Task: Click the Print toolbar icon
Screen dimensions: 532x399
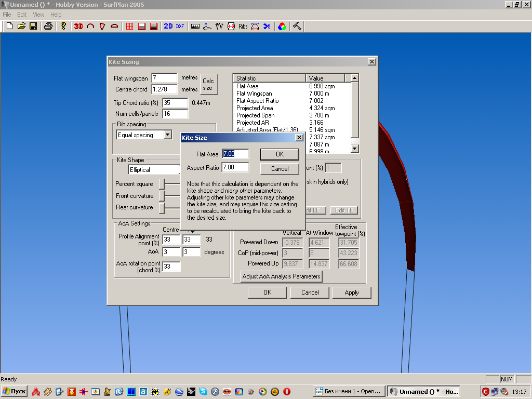Action: (48, 26)
